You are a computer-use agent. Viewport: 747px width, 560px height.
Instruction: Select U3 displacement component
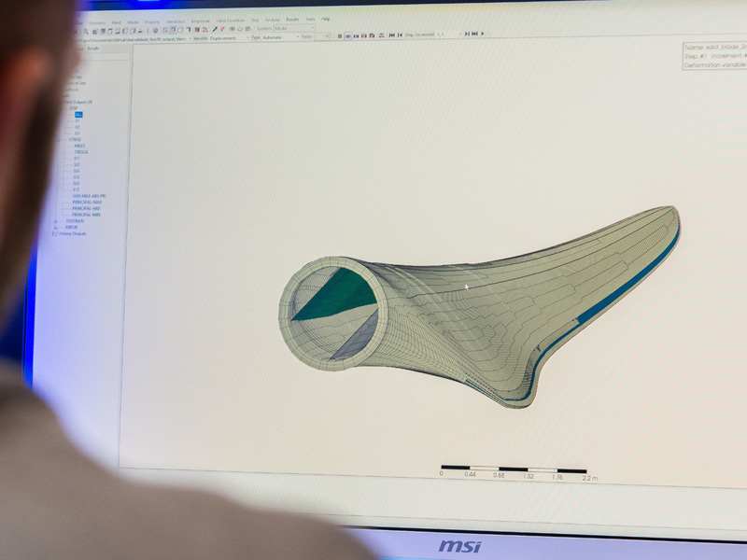[x=78, y=133]
